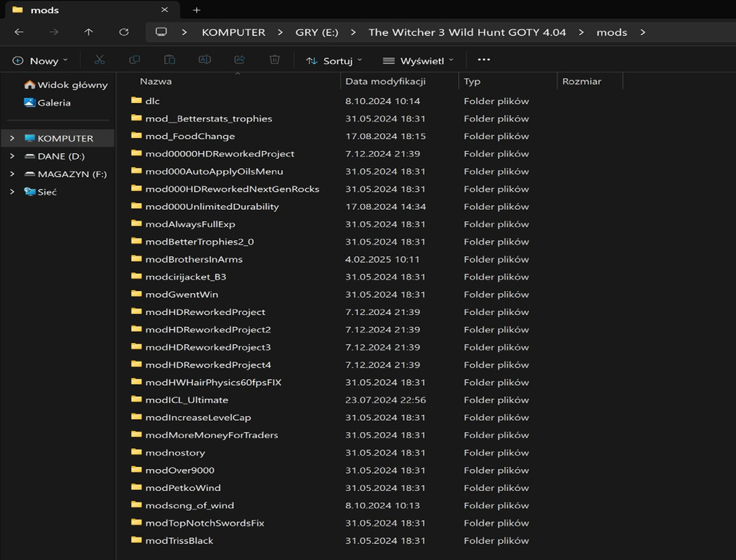The height and width of the screenshot is (560, 736).
Task: Select mod00000HDReworkedProject folder
Action: [220, 153]
